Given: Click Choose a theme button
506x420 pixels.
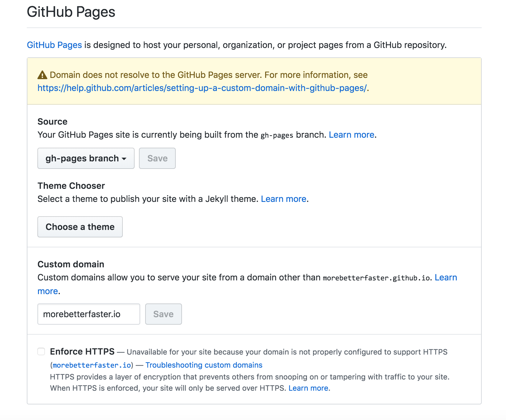Looking at the screenshot, I should click(80, 227).
